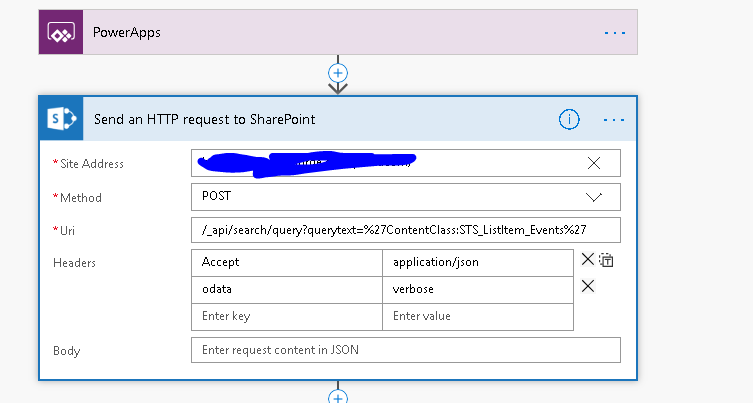Click the Headers label
The image size is (753, 403).
pyautogui.click(x=74, y=263)
